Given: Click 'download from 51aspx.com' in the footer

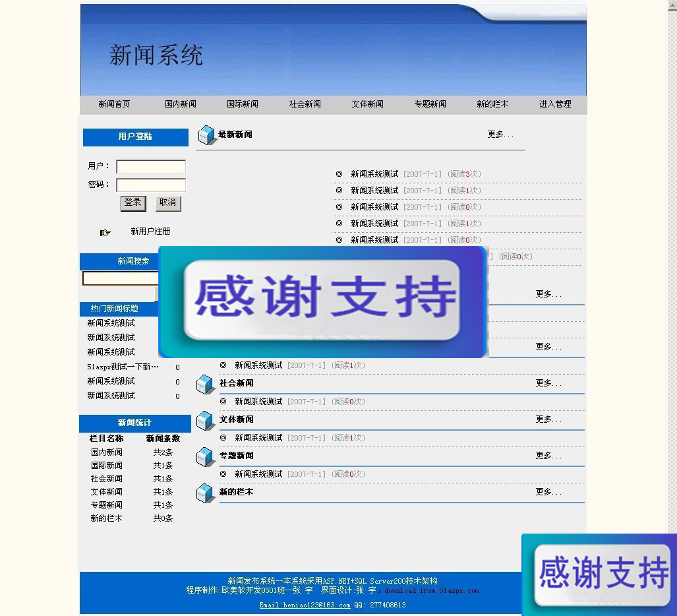Looking at the screenshot, I should 432,591.
